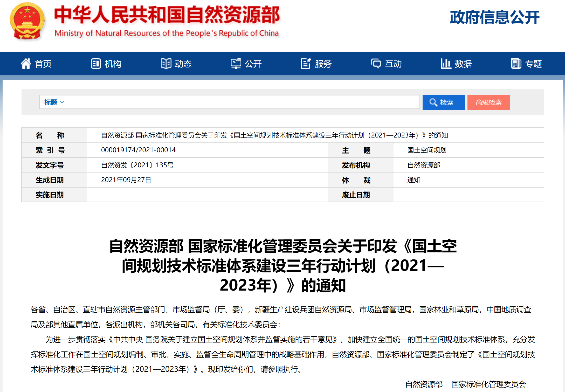Click the 实施日期 label cell
The image size is (565, 392).
(x=54, y=195)
